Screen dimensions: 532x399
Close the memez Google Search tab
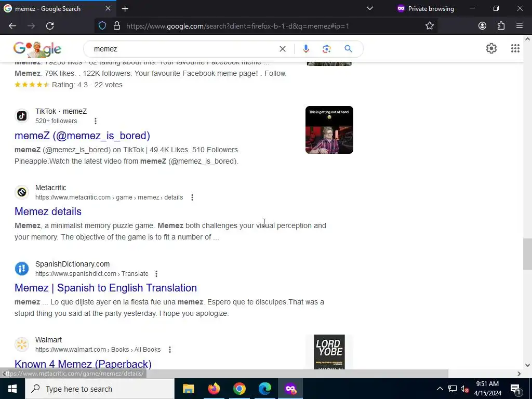tap(108, 8)
